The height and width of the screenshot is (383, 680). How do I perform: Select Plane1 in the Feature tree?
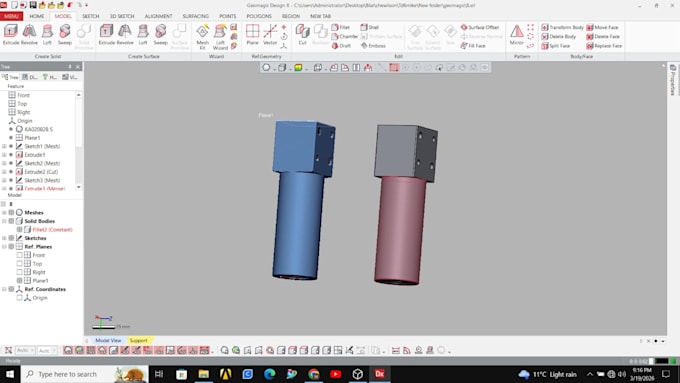coord(33,138)
